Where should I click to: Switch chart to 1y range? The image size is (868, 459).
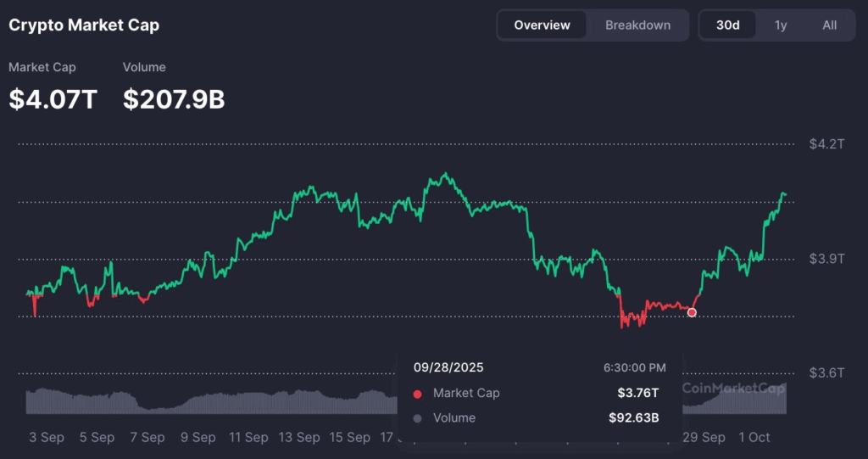(781, 25)
